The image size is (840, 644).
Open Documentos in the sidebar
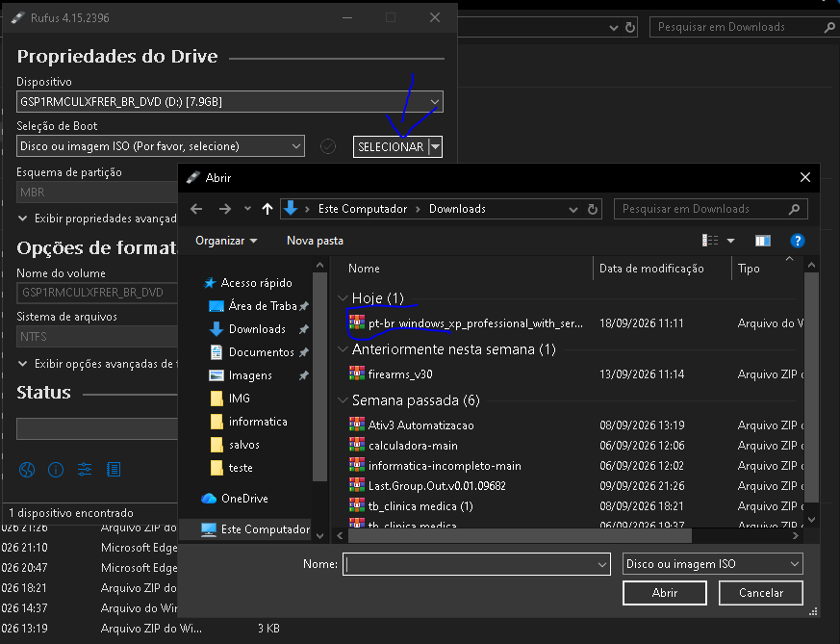coord(252,352)
